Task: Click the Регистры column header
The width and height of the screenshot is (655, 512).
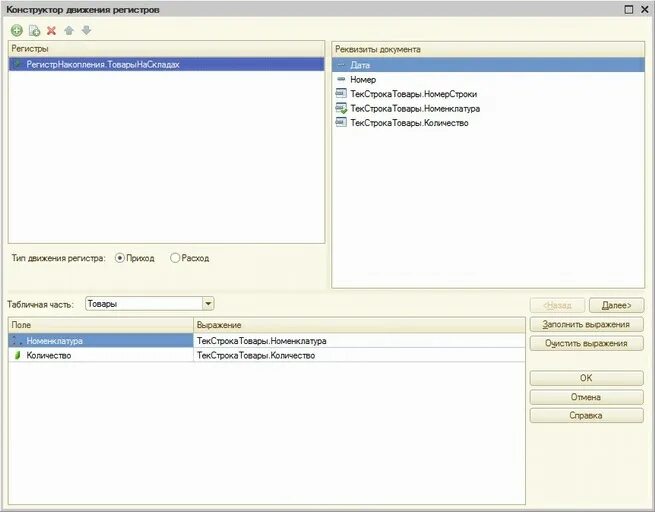Action: tap(166, 48)
